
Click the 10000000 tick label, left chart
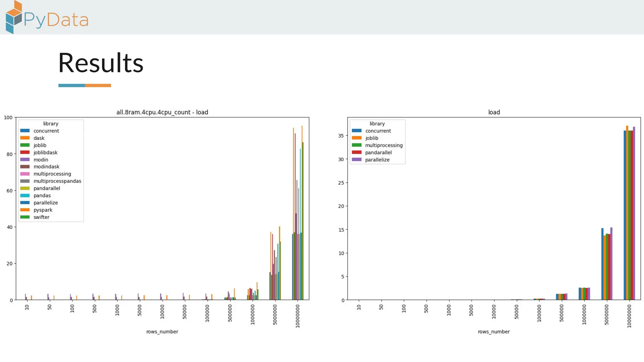[x=297, y=316]
